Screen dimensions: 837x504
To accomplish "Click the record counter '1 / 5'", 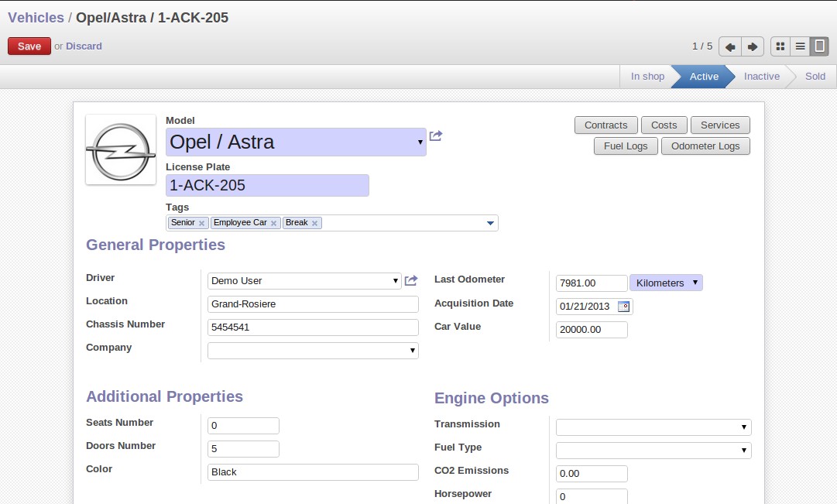I will (x=702, y=46).
